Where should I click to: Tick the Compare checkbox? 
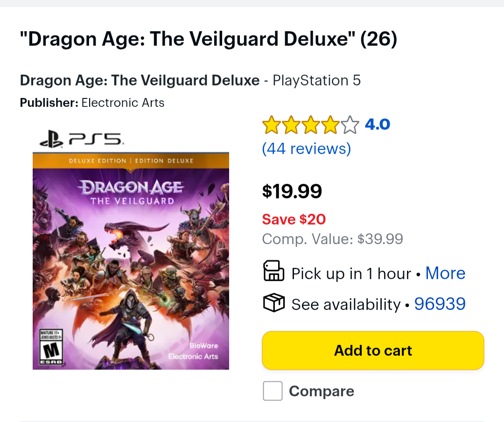click(x=273, y=391)
